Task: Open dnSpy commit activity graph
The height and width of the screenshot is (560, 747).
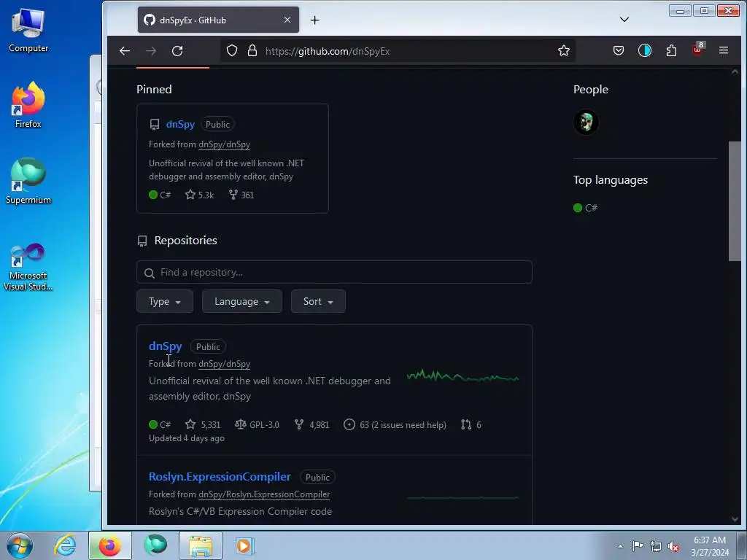Action: click(x=462, y=376)
